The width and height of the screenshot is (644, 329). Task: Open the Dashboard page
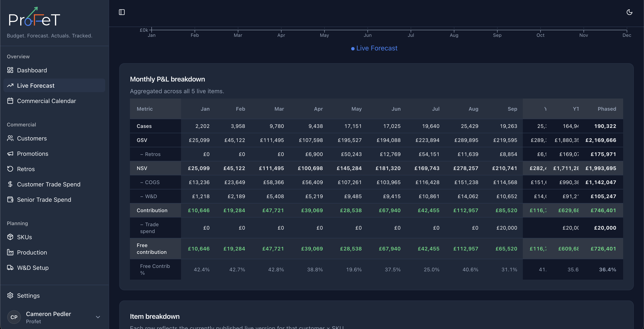pos(54,70)
